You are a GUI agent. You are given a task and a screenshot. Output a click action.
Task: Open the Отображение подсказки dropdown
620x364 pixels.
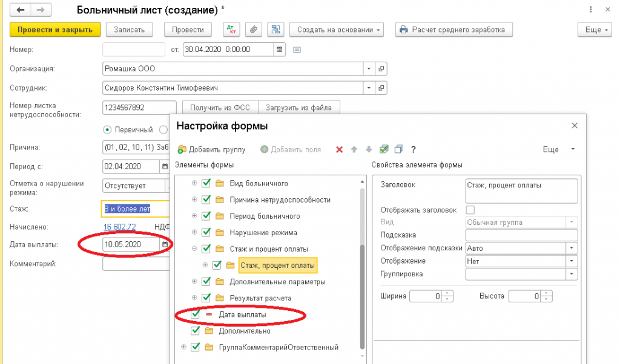click(572, 248)
